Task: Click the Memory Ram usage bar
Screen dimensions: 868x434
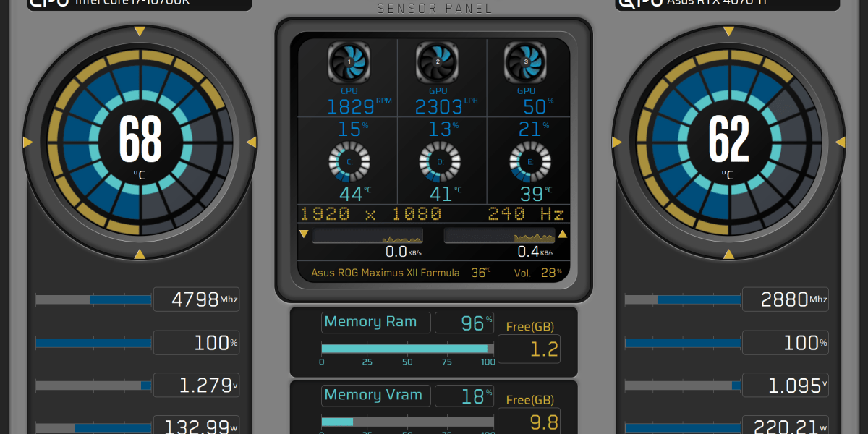Action: point(408,349)
